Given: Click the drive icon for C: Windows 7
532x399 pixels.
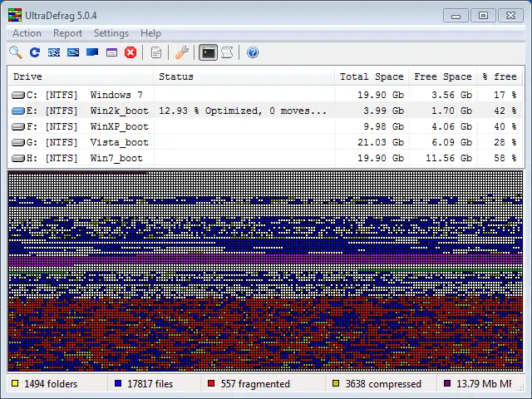Looking at the screenshot, I should click(18, 96).
